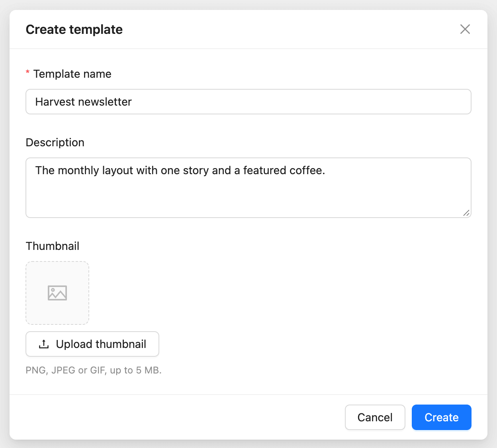This screenshot has width=497, height=448.
Task: Click the "Thumbnail" label text
Action: tap(53, 246)
